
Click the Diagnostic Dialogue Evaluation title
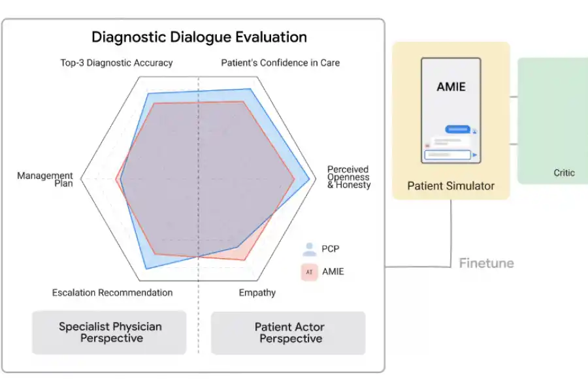click(x=199, y=37)
